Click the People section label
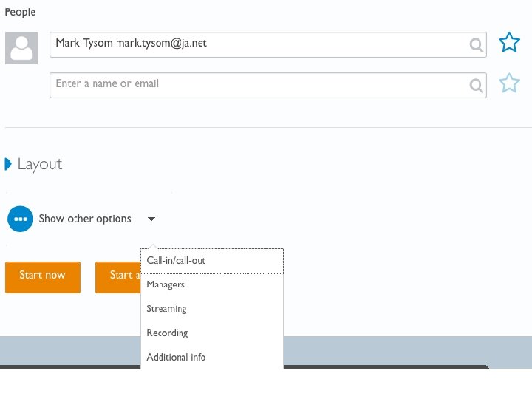 click(20, 13)
